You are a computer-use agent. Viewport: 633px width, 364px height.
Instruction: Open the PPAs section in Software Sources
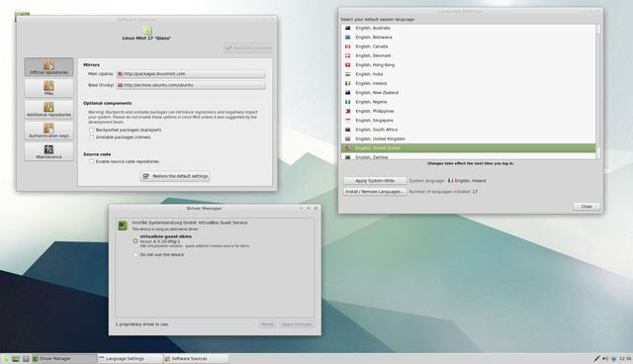[48, 88]
